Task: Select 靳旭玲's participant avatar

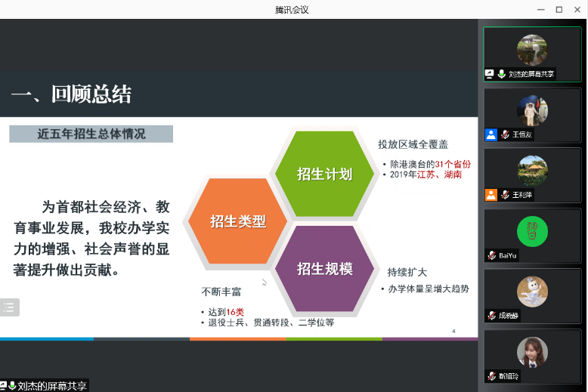Action: (x=532, y=351)
